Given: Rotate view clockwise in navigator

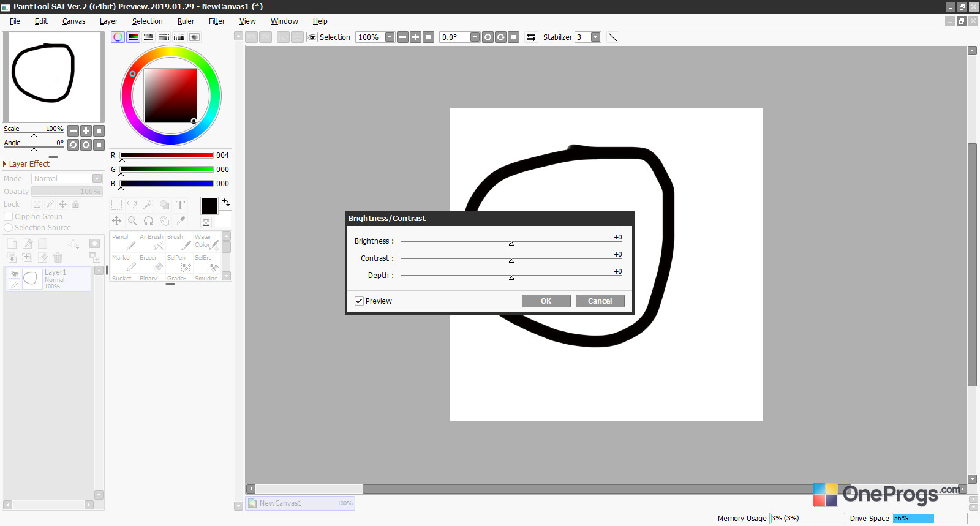Looking at the screenshot, I should (86, 145).
